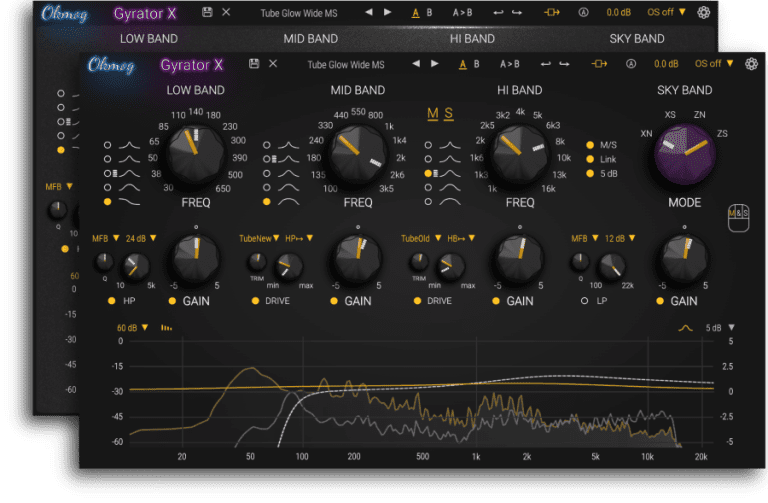Click yellow routing icon in back window
The height and width of the screenshot is (503, 768).
pos(552,12)
